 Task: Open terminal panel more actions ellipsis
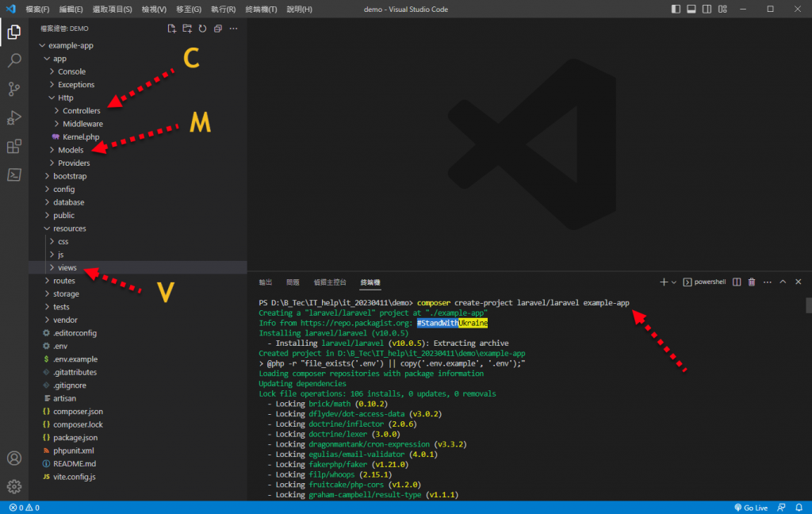click(768, 282)
